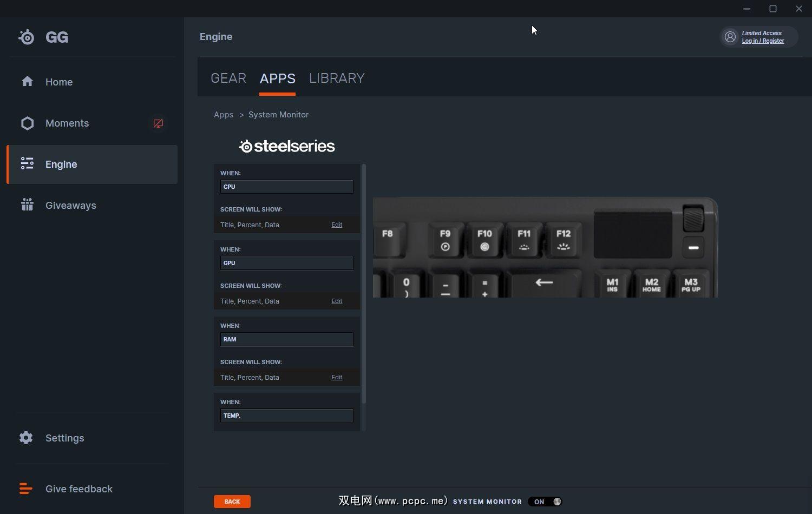812x514 pixels.
Task: Click the Apps breadcrumb link
Action: click(x=224, y=115)
